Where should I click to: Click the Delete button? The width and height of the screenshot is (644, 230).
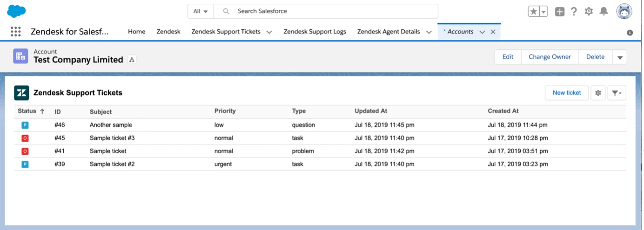pos(595,57)
